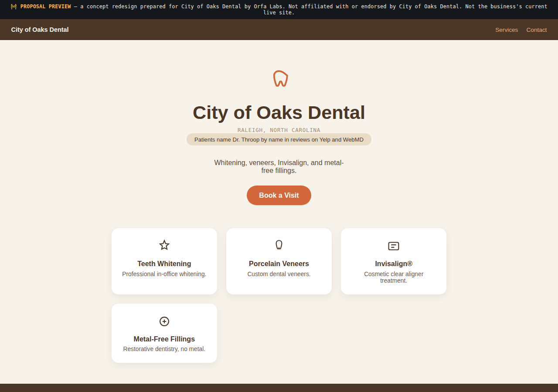
Task: Select the Metal-Free Fillings card title
Action: point(164,339)
